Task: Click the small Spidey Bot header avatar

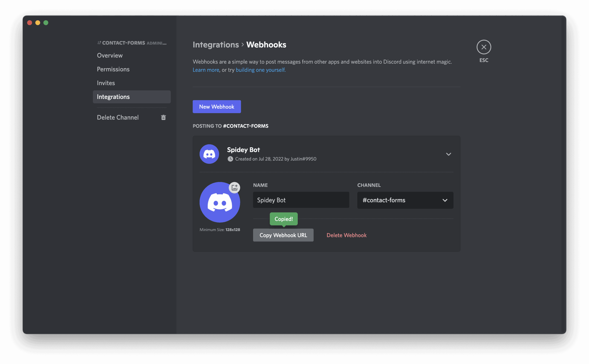Action: 209,154
